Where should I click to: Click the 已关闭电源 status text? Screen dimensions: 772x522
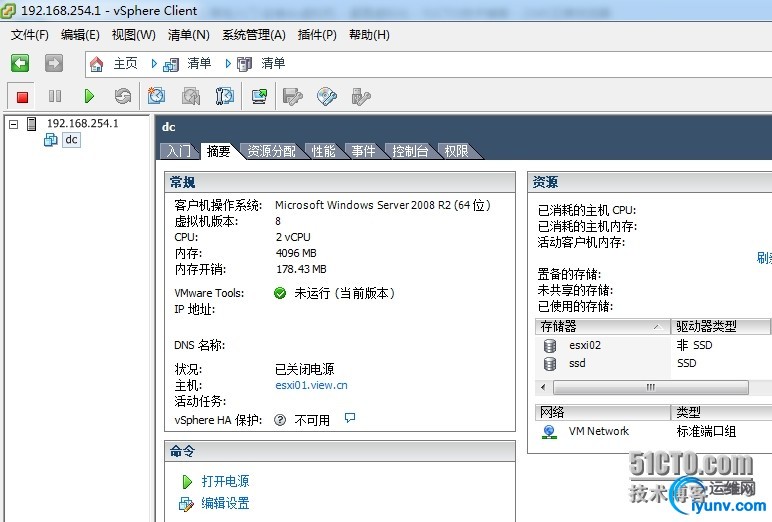[x=305, y=369]
